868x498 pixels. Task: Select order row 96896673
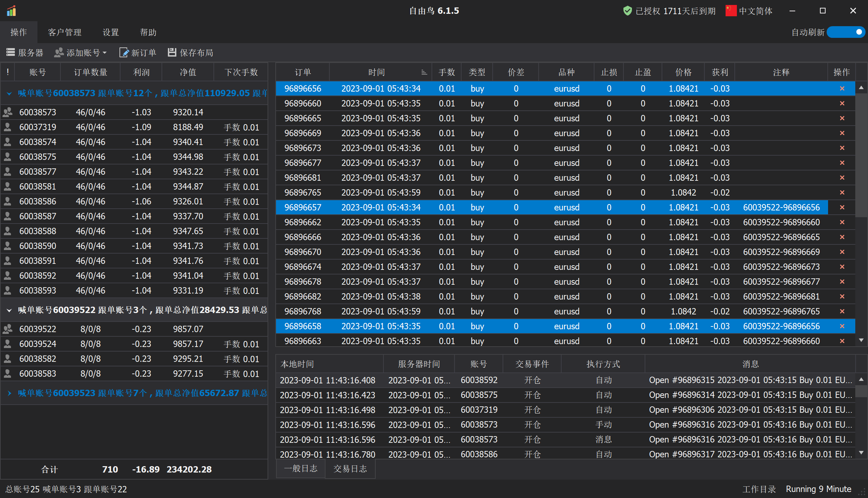pyautogui.click(x=565, y=148)
